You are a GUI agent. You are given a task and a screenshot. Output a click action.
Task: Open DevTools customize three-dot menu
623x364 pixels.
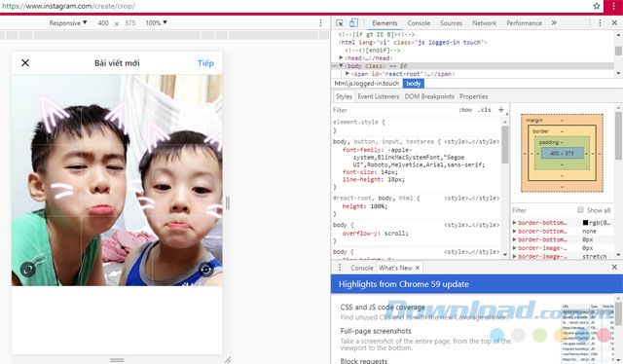pos(600,23)
